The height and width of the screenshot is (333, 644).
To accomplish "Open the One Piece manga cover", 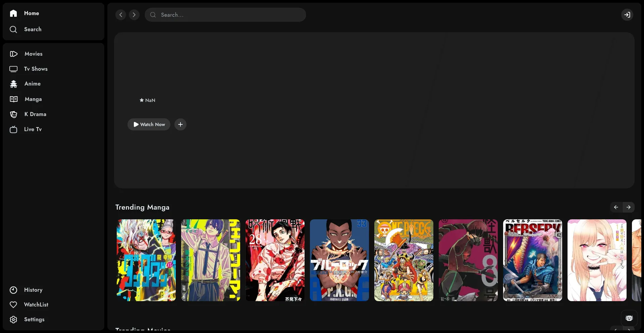I will 404,260.
